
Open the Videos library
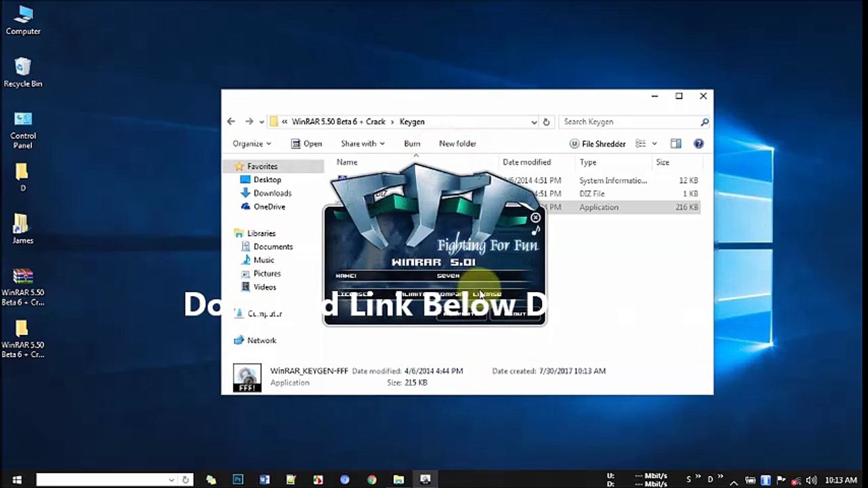(258, 287)
